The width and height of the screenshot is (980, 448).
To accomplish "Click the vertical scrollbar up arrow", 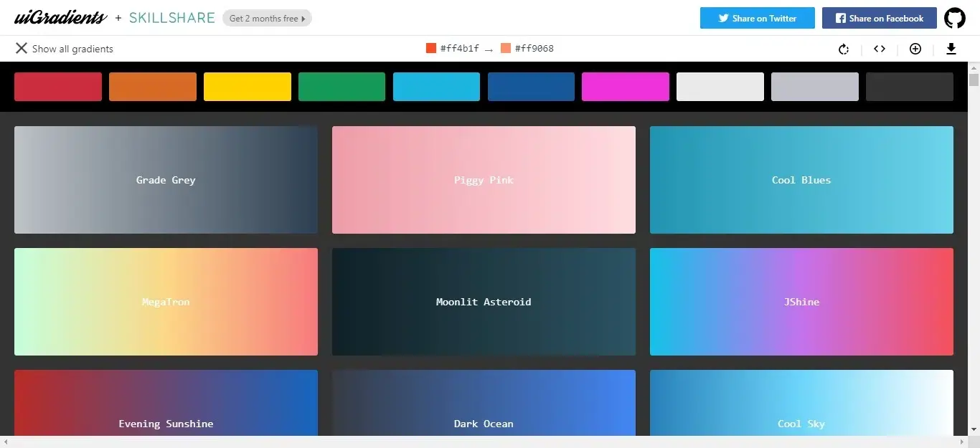I will pos(974,67).
